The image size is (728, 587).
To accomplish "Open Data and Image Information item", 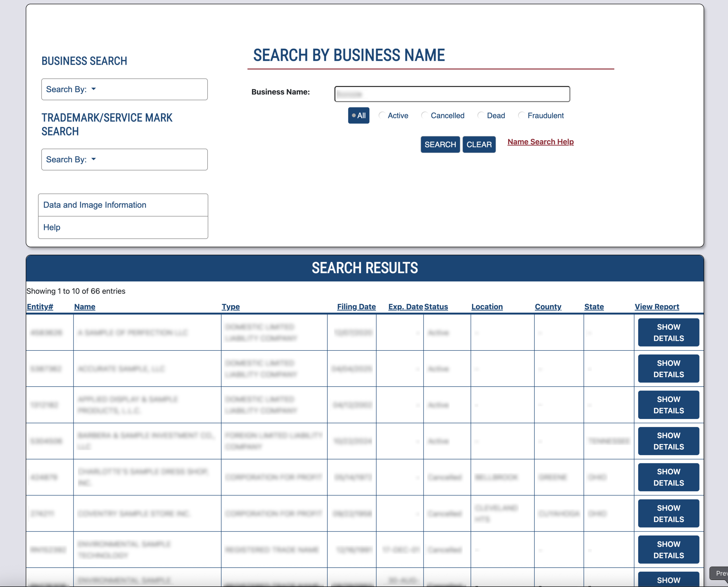I will [123, 205].
